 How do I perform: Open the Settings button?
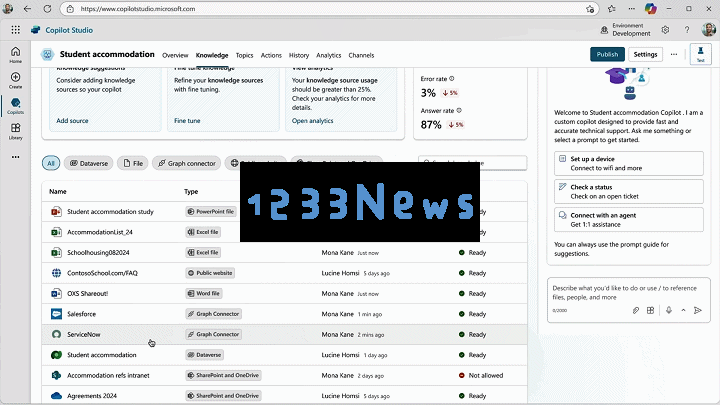coord(645,54)
